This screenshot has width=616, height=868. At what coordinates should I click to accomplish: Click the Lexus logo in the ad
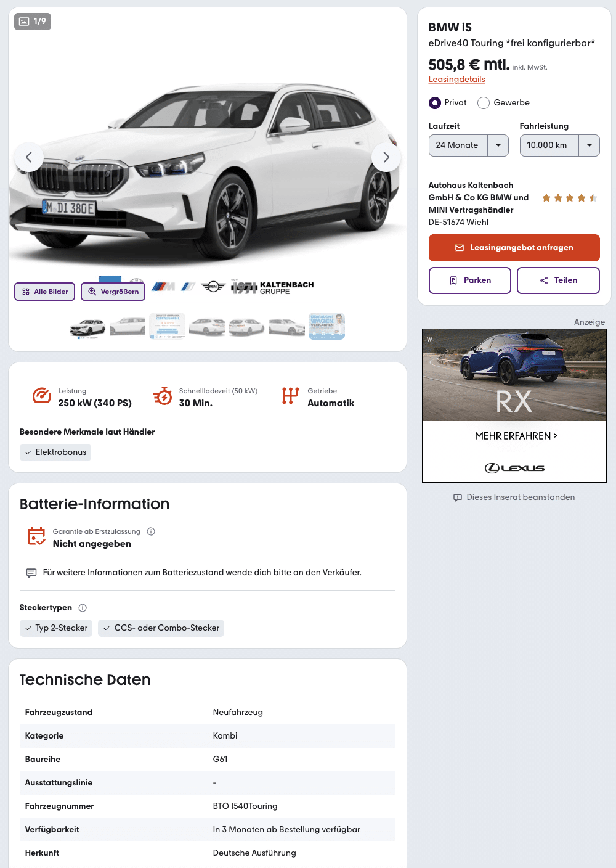[x=514, y=468]
